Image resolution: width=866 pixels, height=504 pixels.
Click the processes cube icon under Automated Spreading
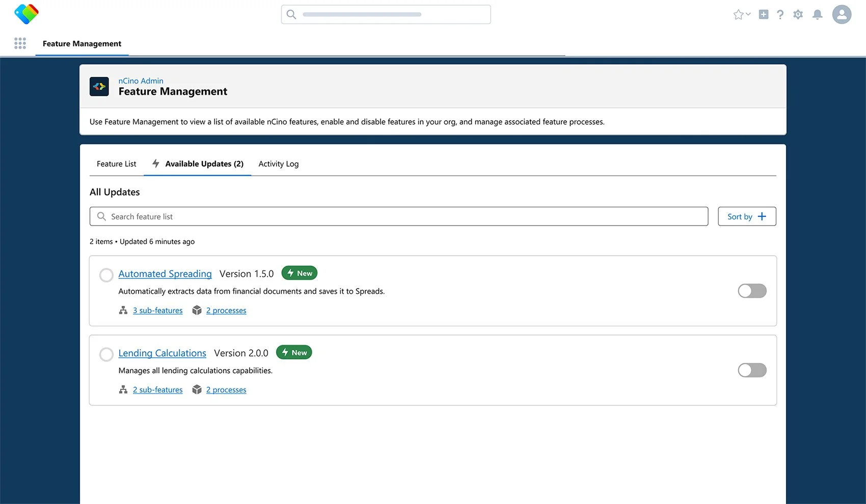[x=197, y=310]
